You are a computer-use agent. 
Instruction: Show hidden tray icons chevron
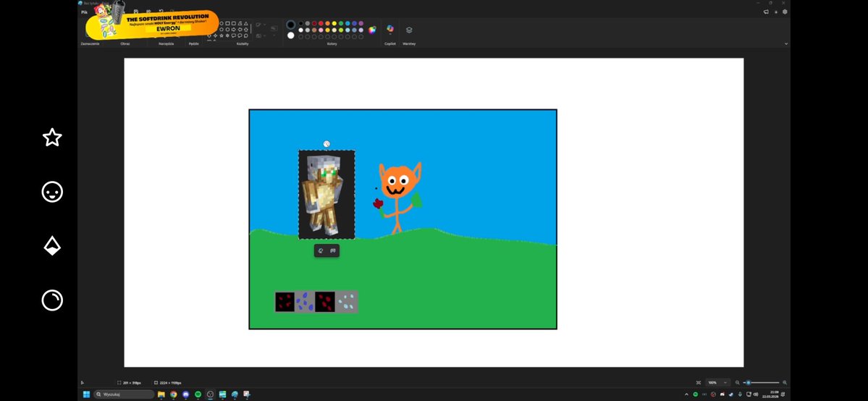coord(686,394)
